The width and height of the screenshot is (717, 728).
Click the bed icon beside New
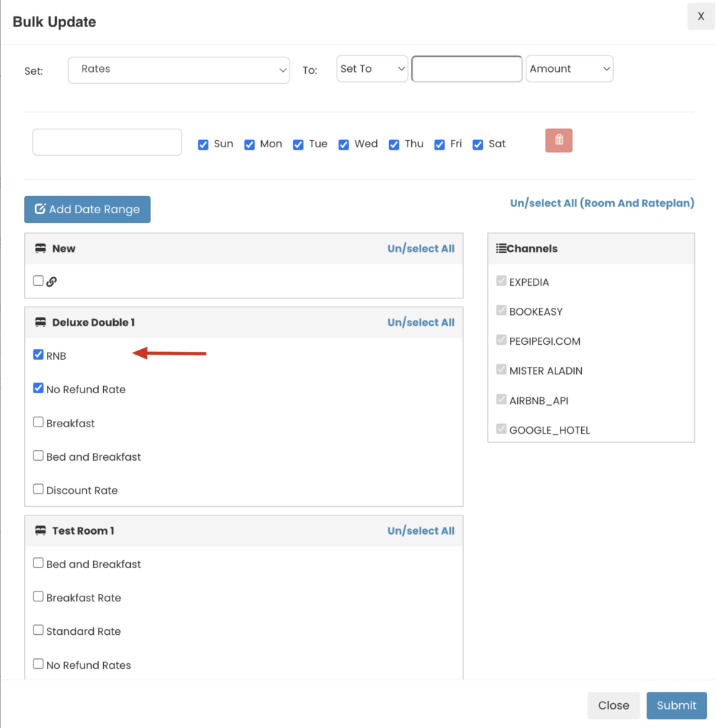click(x=41, y=248)
